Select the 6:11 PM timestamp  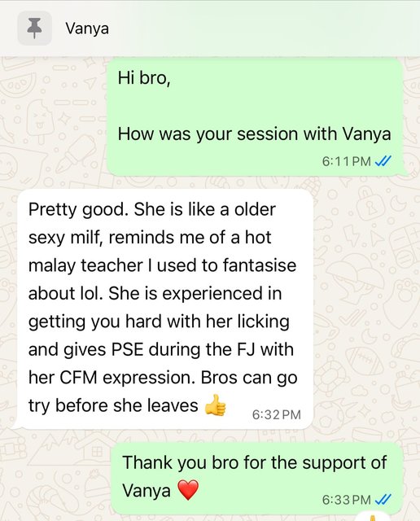click(x=346, y=161)
